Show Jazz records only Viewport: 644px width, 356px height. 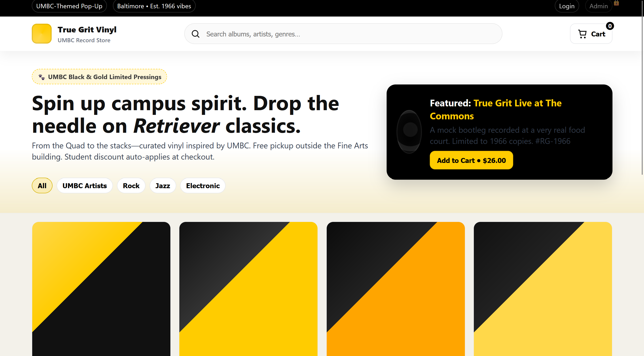tap(163, 186)
